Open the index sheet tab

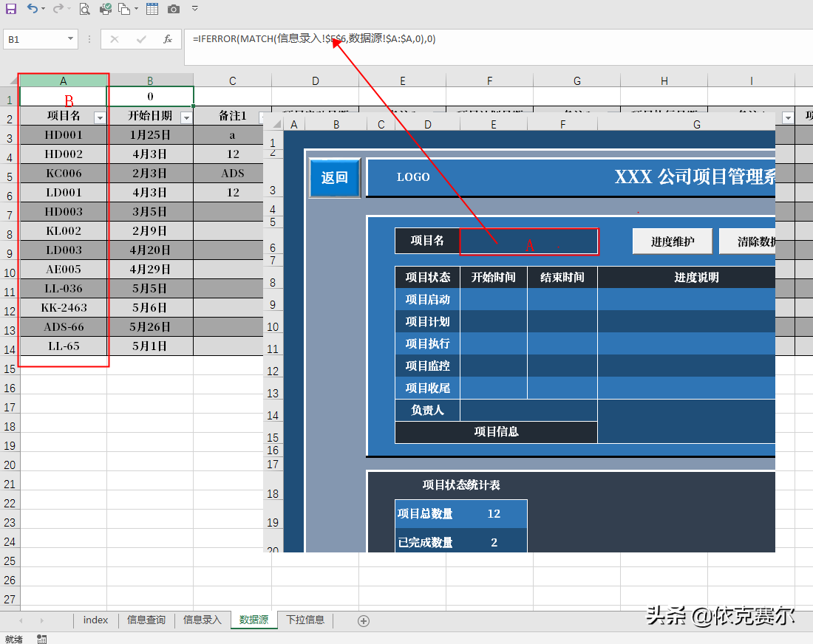[x=95, y=620]
